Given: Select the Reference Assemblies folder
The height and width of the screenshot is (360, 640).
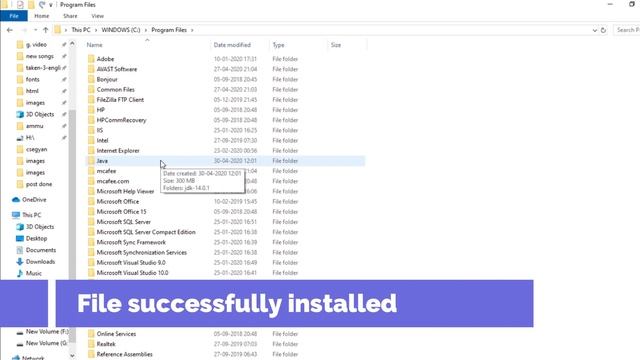Looking at the screenshot, I should tap(124, 354).
